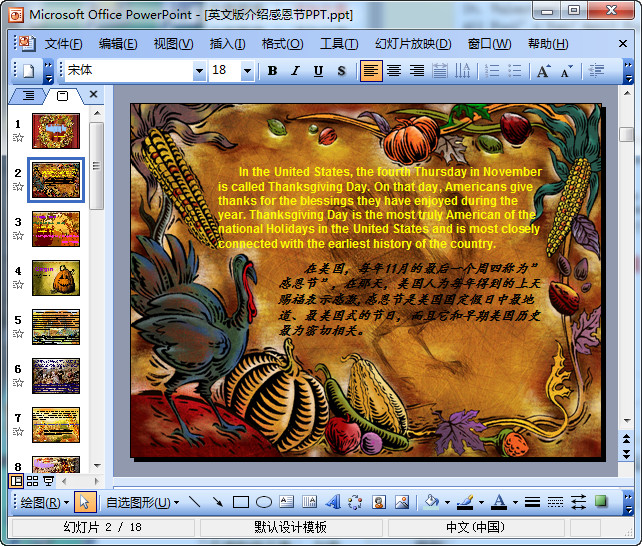Increase font size

[x=544, y=71]
